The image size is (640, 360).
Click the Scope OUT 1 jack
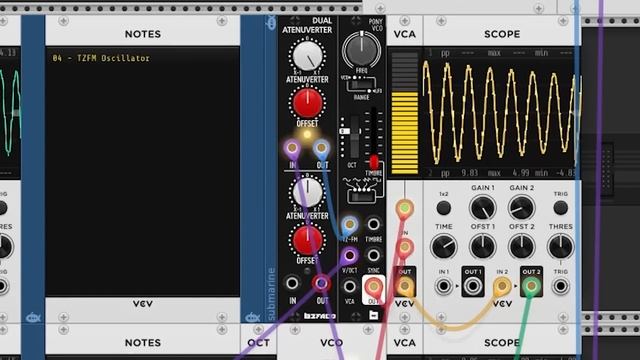coord(473,286)
